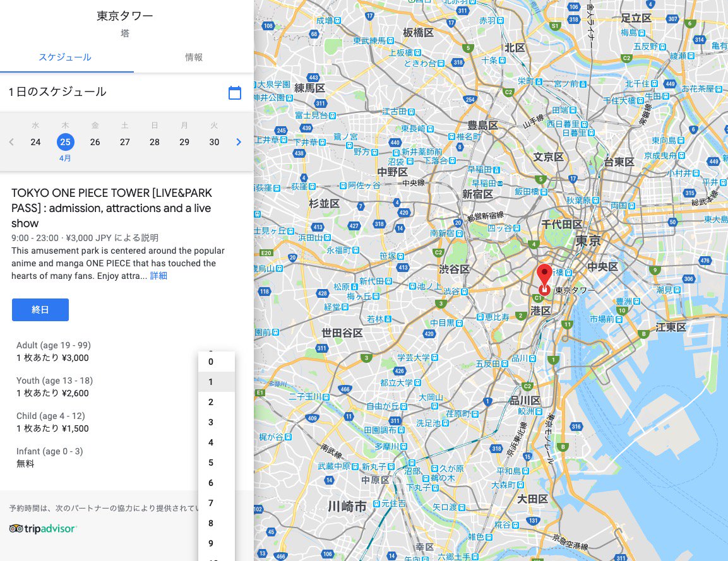
Task: Click 江東区 label on map
Action: (671, 327)
